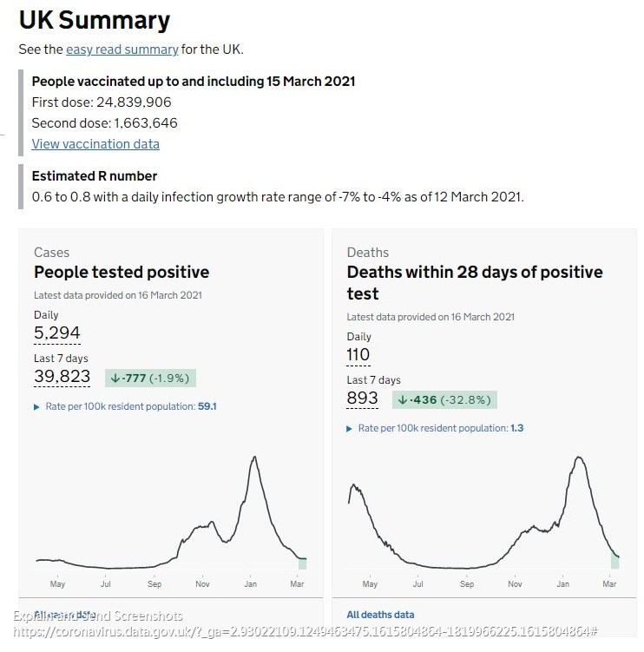Click the daily cases figure 5,294
Image resolution: width=644 pixels, height=652 pixels.
[x=57, y=333]
